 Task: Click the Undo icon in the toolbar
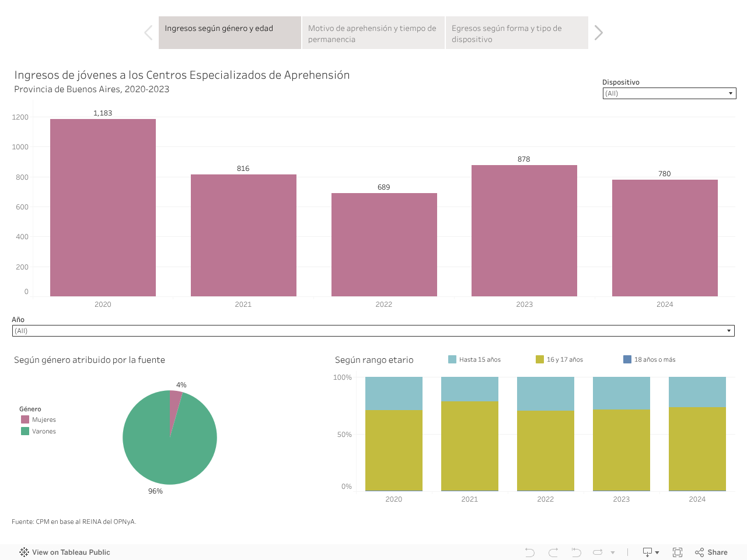[x=529, y=552]
